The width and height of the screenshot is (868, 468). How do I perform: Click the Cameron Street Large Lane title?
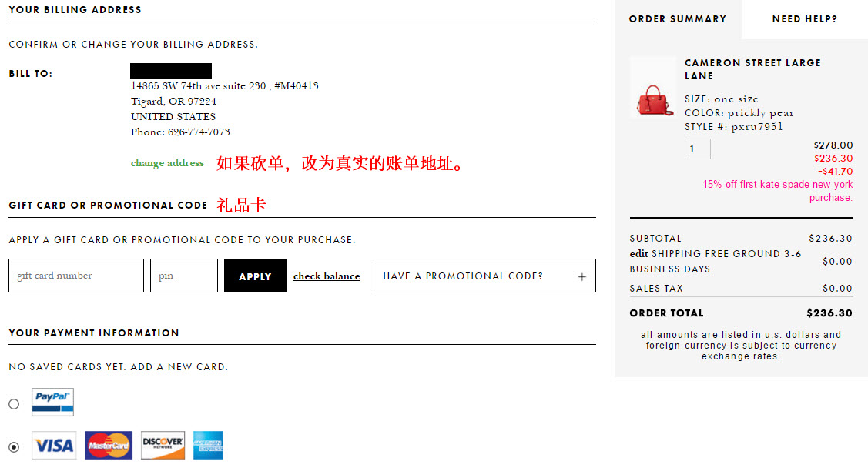(x=753, y=69)
